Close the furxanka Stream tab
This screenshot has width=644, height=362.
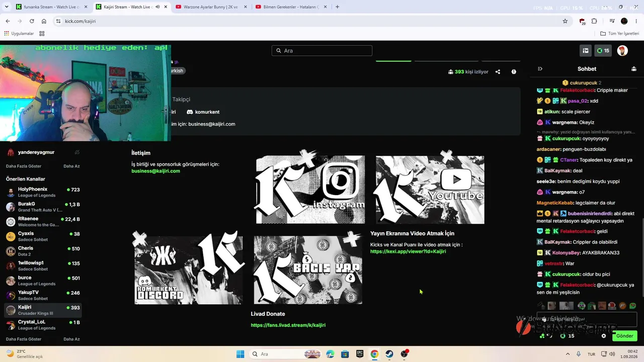[86, 7]
